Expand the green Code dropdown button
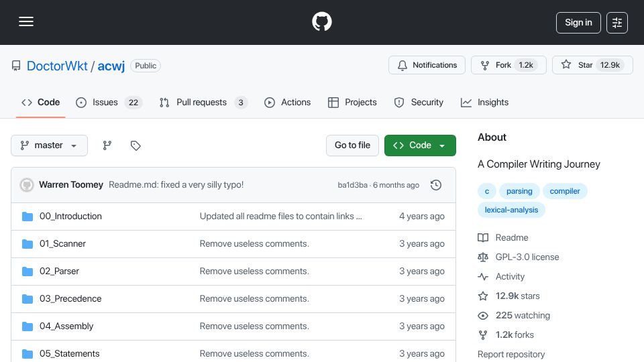The height and width of the screenshot is (362, 644). tap(420, 145)
